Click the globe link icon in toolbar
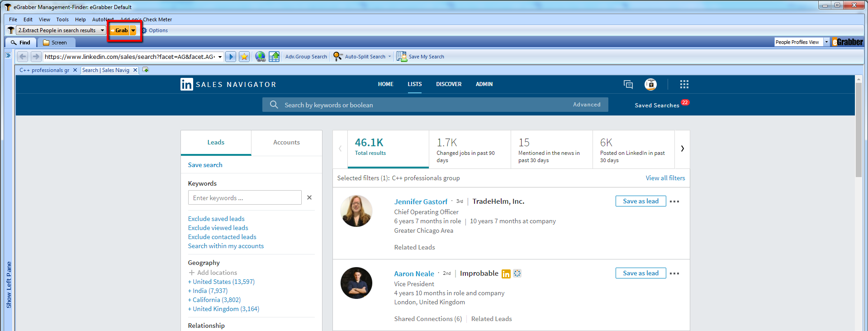 261,57
